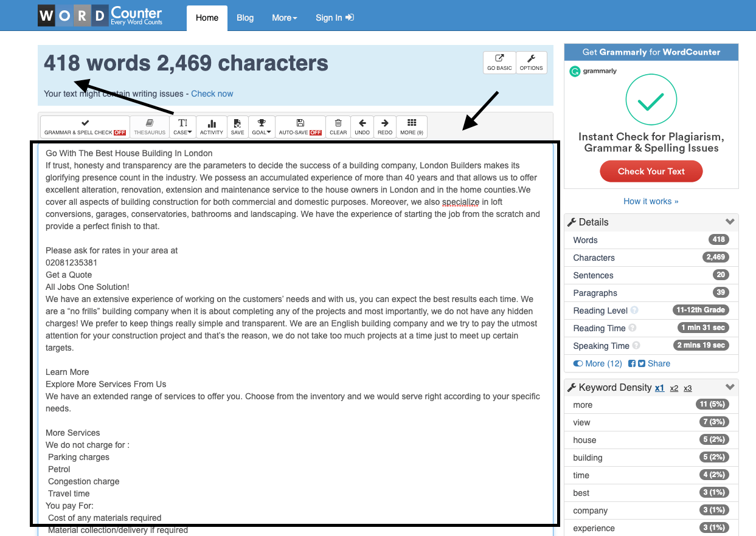Screen dimensions: 756x536
Task: Toggle Grammar & Spell Check
Action: [85, 127]
